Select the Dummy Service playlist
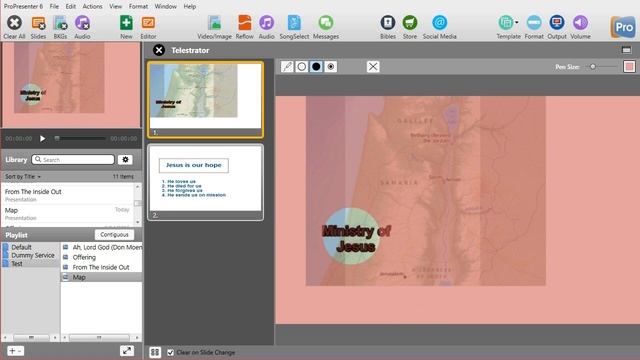640x360 pixels. tap(33, 256)
